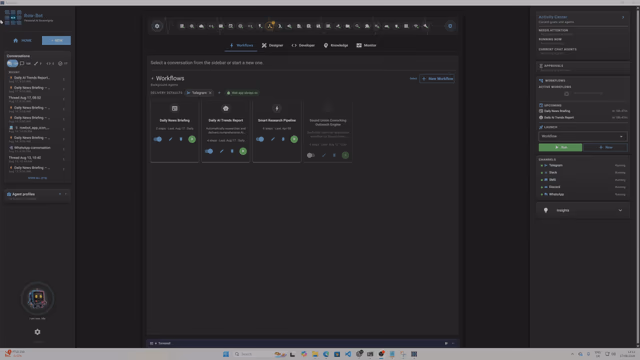Click the Smart Research Pipeline lightning icon
The width and height of the screenshot is (640, 360).
pyautogui.click(x=277, y=108)
